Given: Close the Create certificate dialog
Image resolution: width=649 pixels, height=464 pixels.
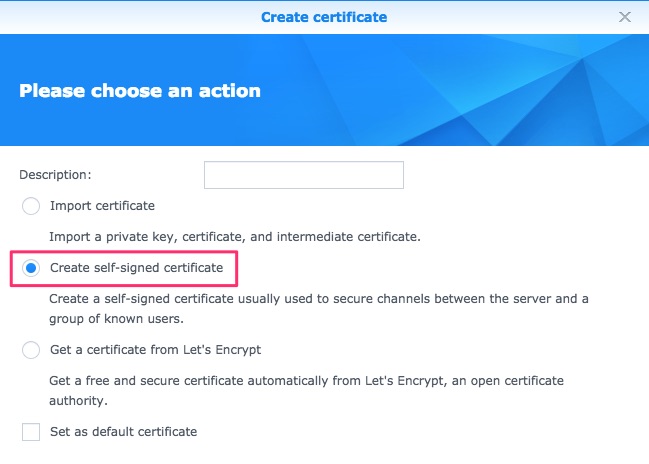Looking at the screenshot, I should [624, 17].
